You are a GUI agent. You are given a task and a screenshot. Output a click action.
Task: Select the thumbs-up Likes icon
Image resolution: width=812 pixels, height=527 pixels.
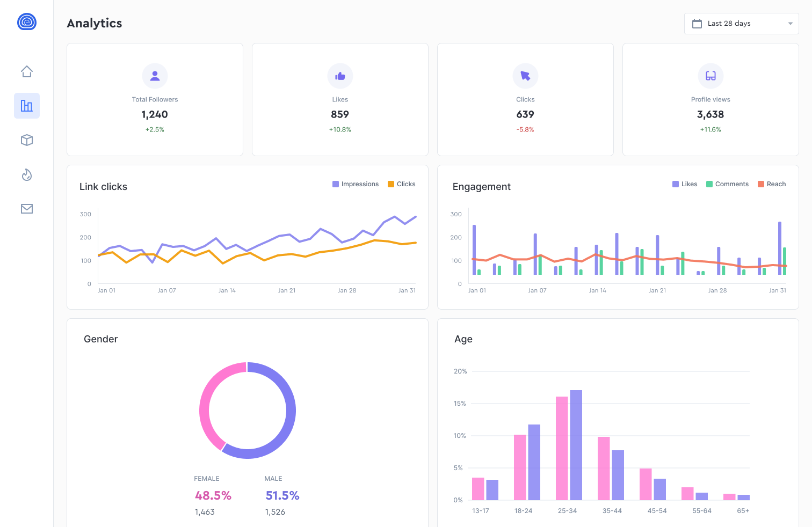coord(340,76)
